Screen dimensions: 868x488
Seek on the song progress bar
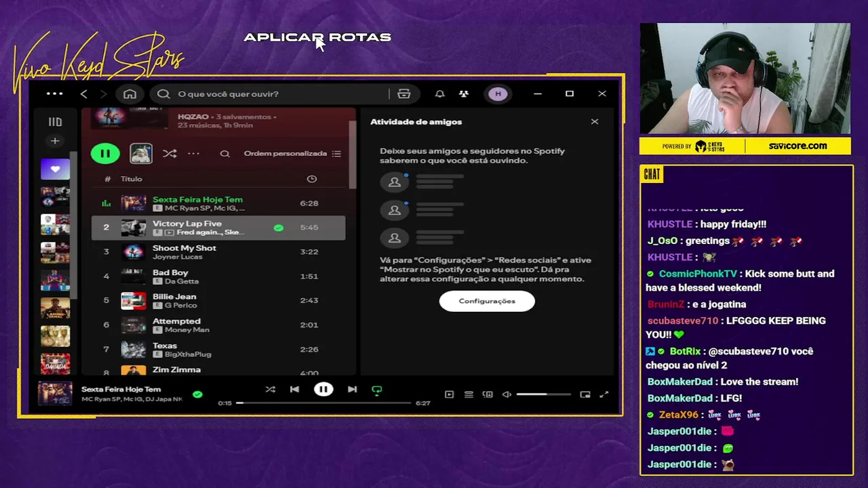click(x=324, y=403)
